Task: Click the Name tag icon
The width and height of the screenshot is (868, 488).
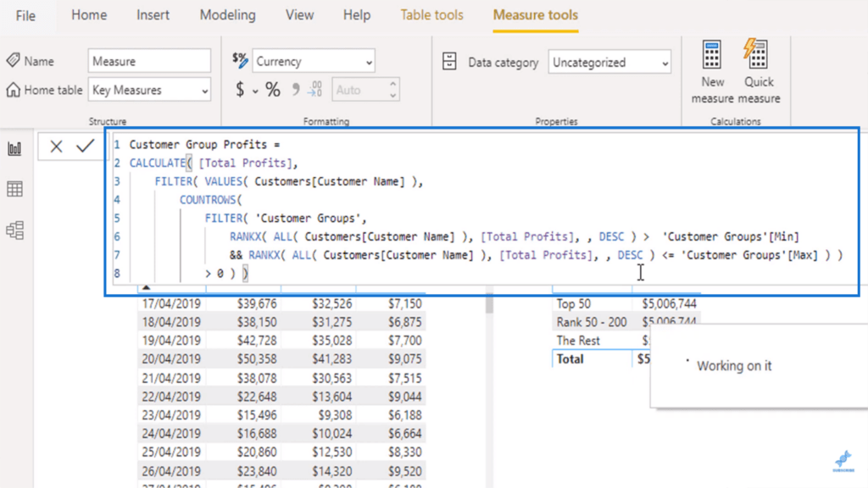Action: tap(14, 60)
